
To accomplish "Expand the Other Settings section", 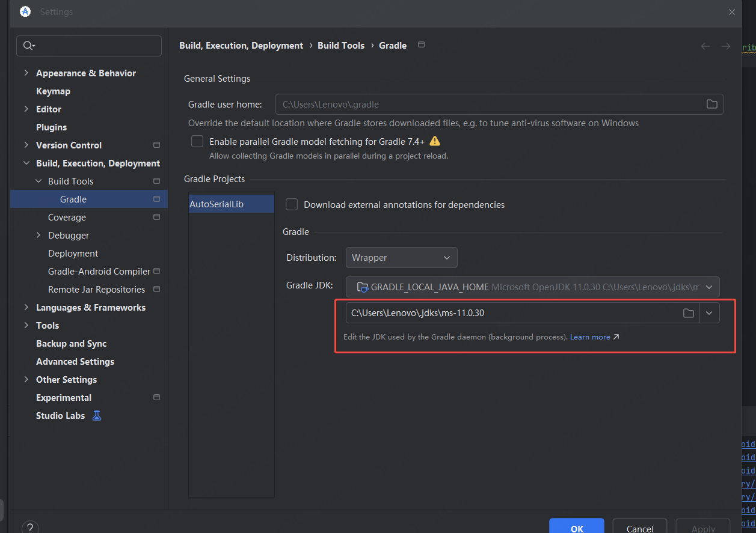I will click(x=26, y=379).
